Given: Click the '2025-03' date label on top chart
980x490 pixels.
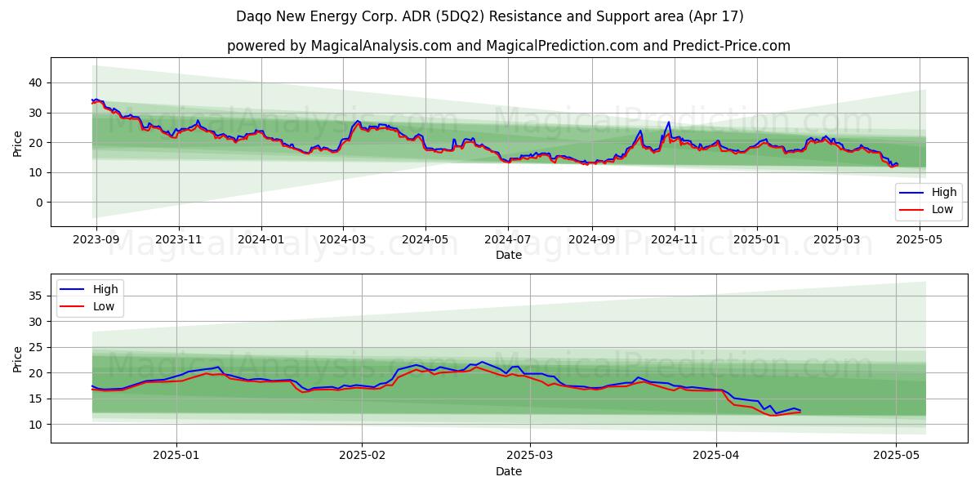Looking at the screenshot, I should click(837, 240).
